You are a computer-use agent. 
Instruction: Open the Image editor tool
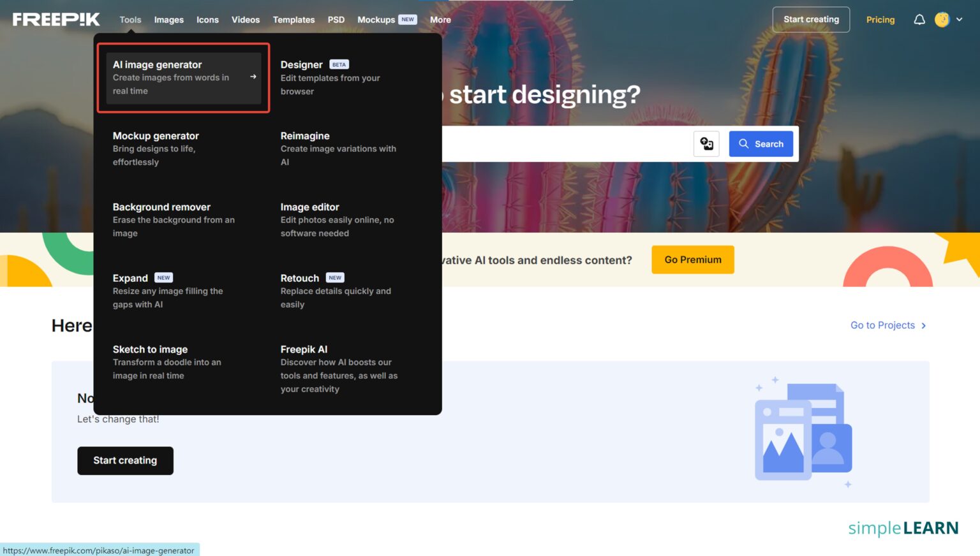(309, 207)
